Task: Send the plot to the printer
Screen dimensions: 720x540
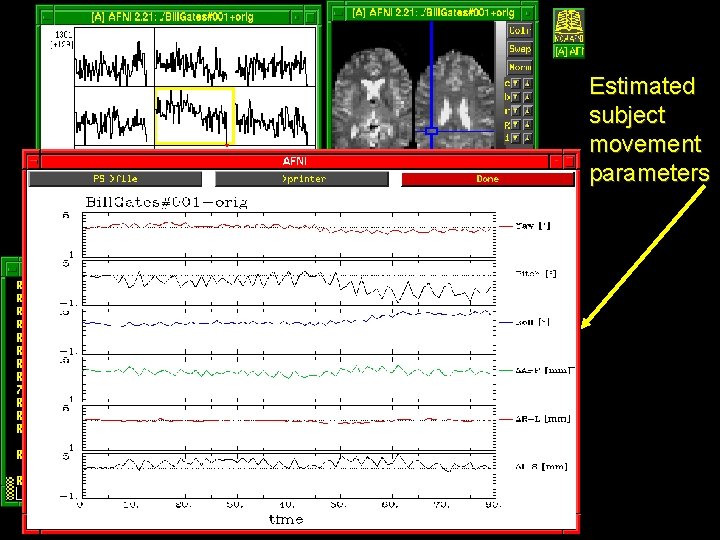Action: 302,179
